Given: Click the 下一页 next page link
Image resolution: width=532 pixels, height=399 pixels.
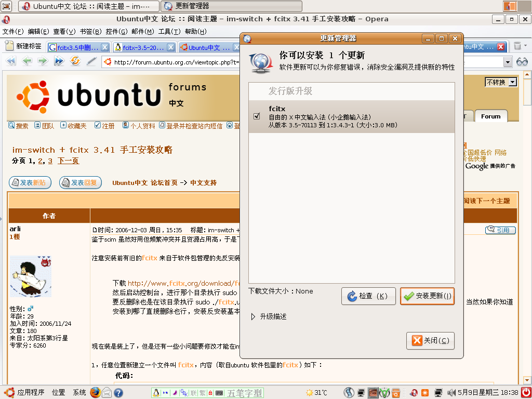Looking at the screenshot, I should click(x=68, y=161).
